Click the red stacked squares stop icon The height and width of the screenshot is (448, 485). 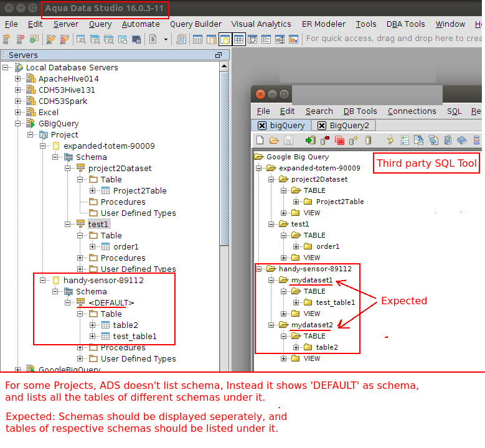point(339,141)
